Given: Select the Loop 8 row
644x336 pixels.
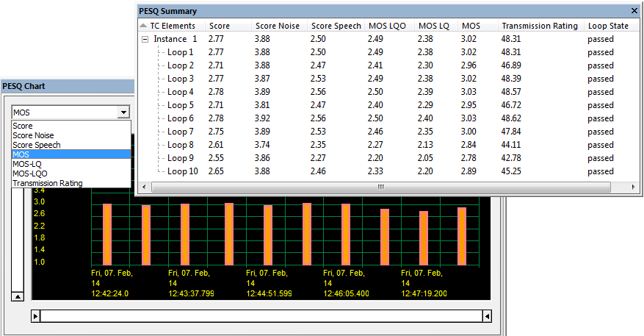Looking at the screenshot, I should click(388, 145).
